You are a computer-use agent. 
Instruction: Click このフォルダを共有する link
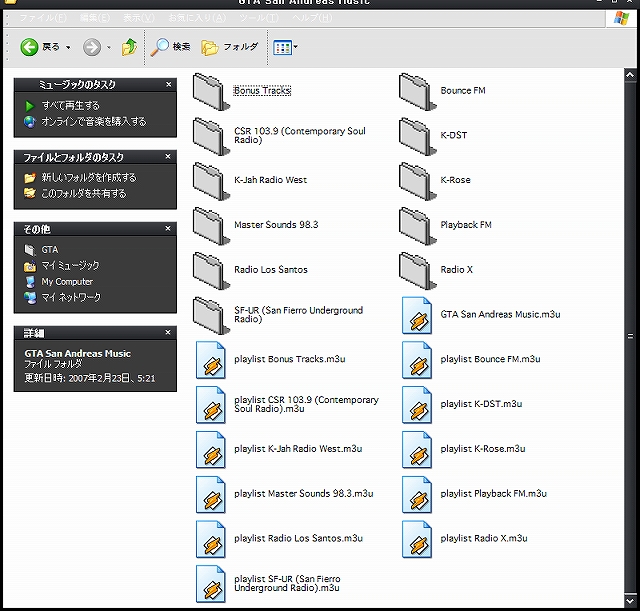tap(83, 193)
